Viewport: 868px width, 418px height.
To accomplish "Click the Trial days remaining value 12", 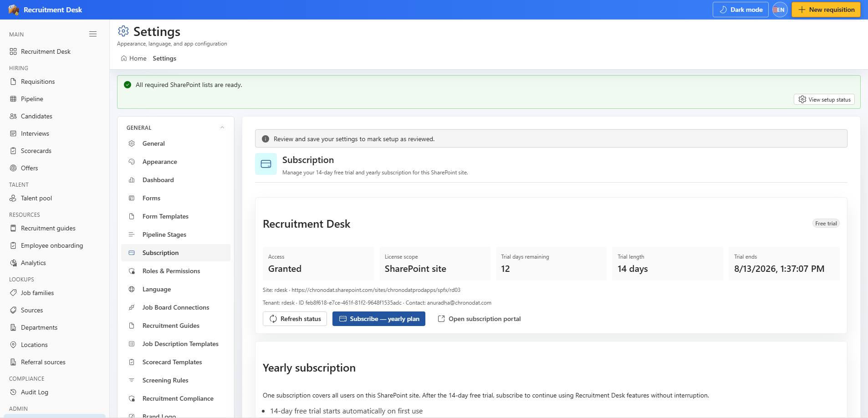I will (505, 269).
